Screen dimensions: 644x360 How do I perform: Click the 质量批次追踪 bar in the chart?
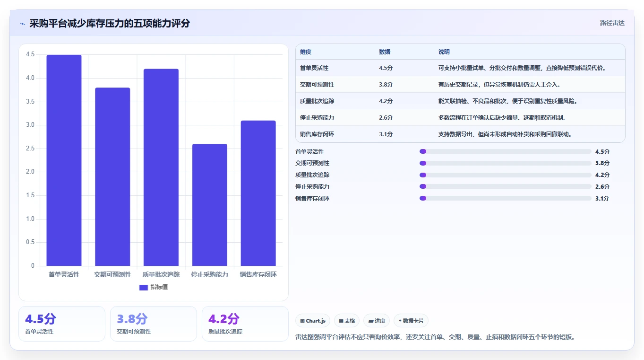161,167
